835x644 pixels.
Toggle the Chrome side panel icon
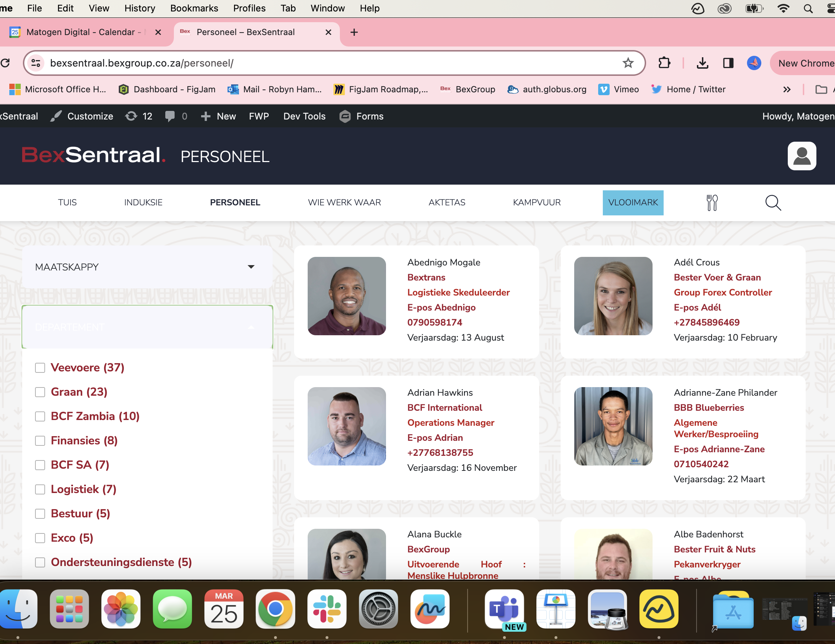[728, 63]
